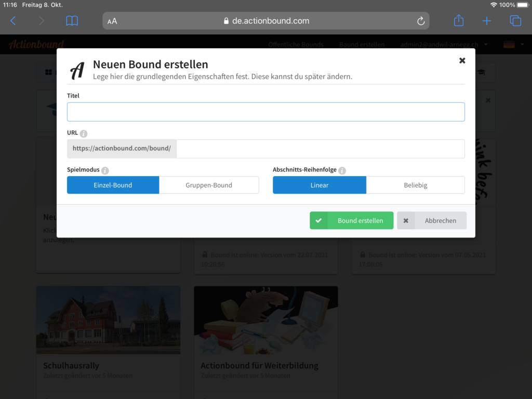Show all open tabs overview

515,21
